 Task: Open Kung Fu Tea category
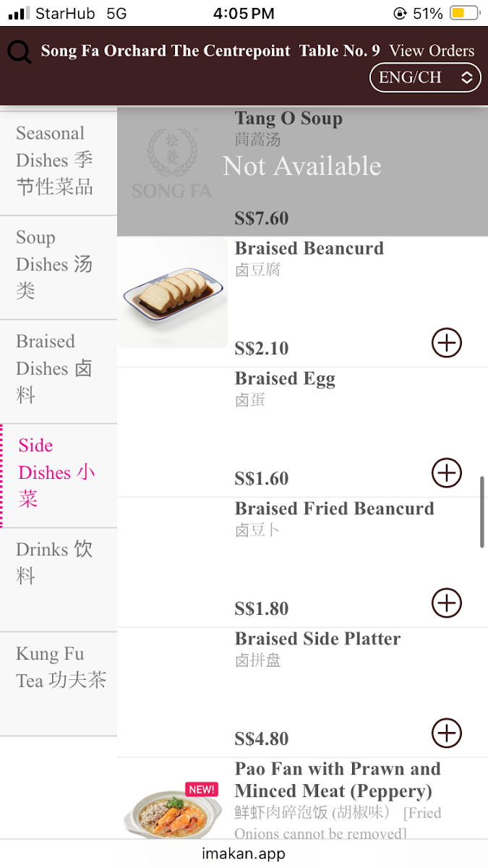61,668
